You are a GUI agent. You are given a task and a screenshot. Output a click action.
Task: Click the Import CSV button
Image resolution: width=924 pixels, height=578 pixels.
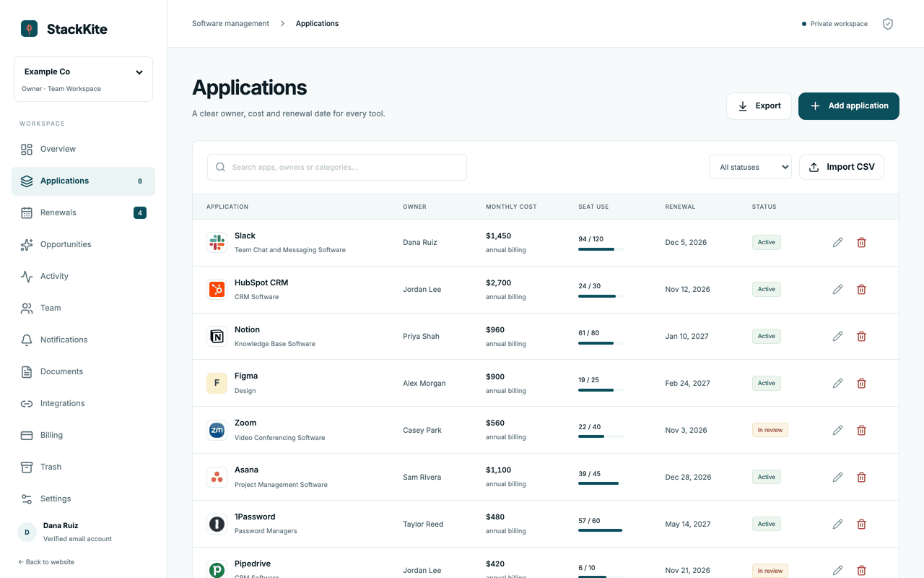842,167
